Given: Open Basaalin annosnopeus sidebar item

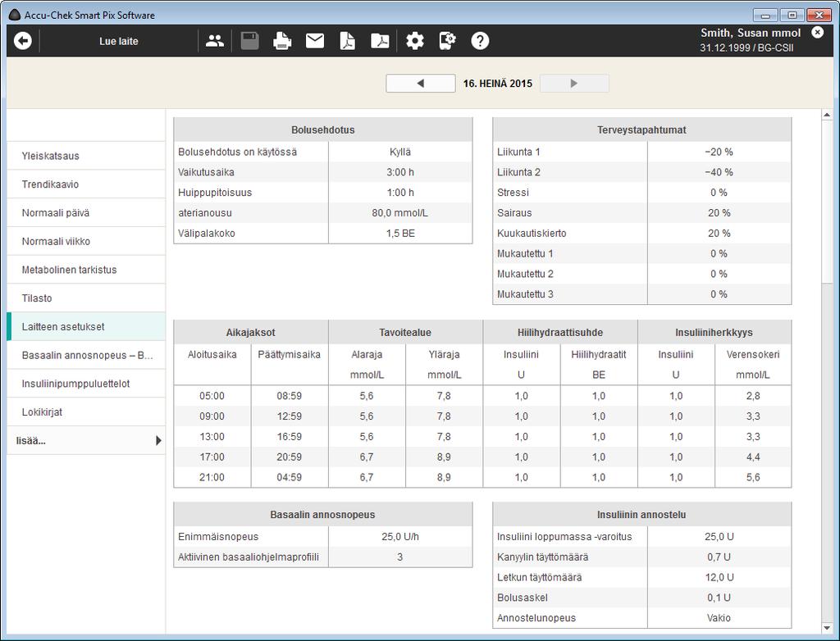Looking at the screenshot, I should (85, 355).
